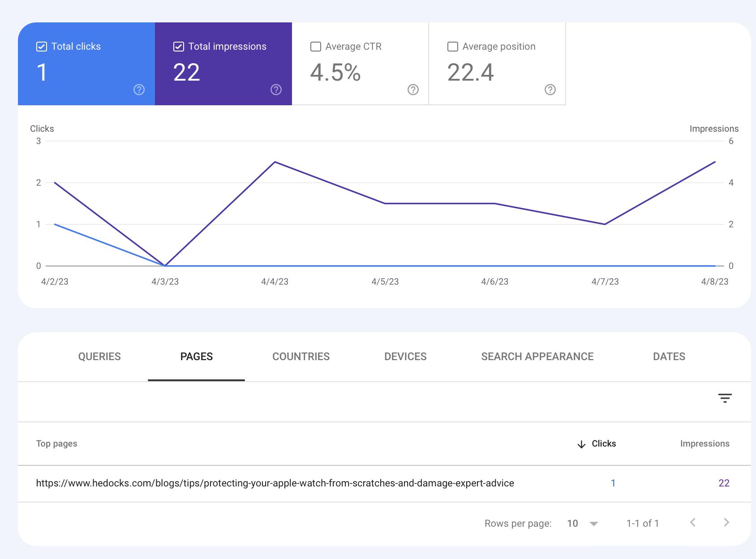Viewport: 756px width, 559px height.
Task: Switch to the Queries tab
Action: click(99, 357)
